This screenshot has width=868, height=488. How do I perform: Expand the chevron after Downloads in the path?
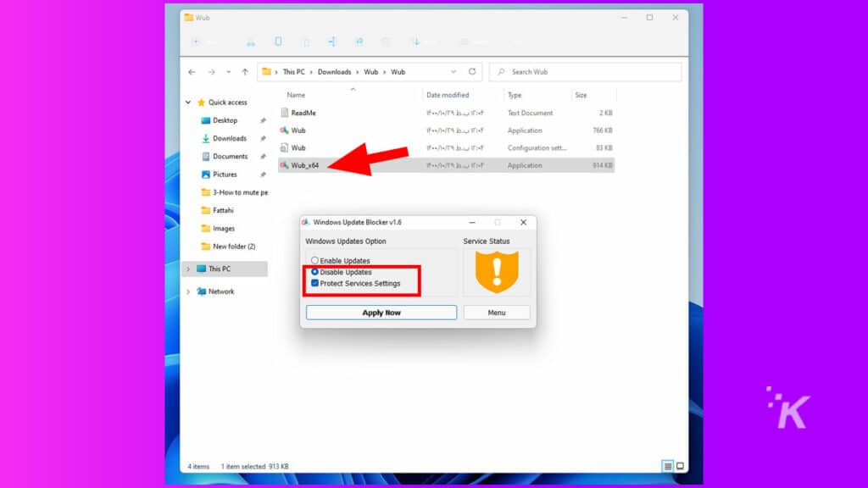pyautogui.click(x=358, y=72)
